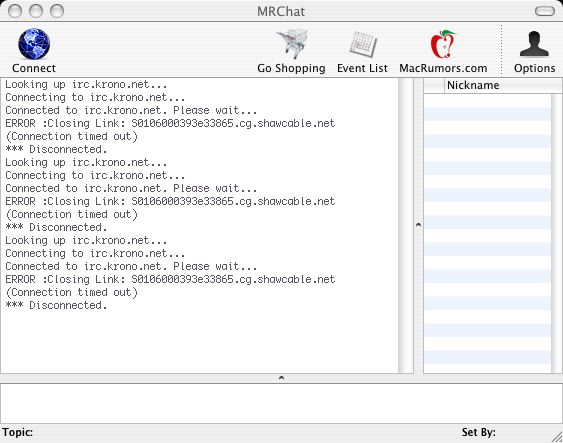
Task: Click first '*** Disconnected.' line
Action: pyautogui.click(x=56, y=149)
